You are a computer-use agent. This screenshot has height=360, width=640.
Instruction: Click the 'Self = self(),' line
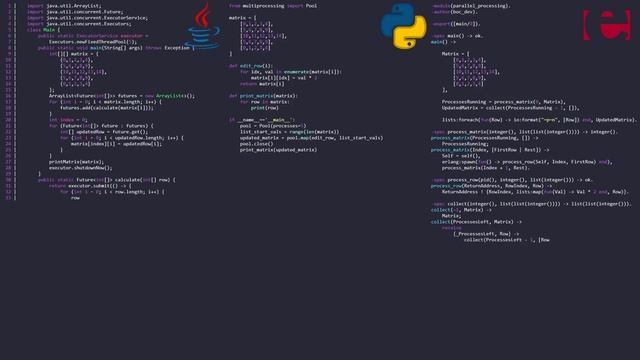pos(461,156)
